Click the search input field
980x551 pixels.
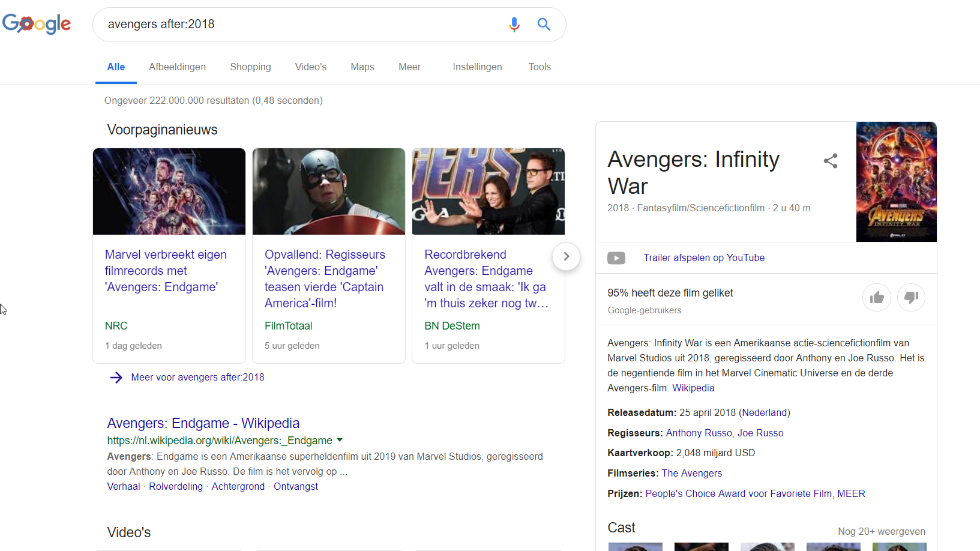pos(300,25)
